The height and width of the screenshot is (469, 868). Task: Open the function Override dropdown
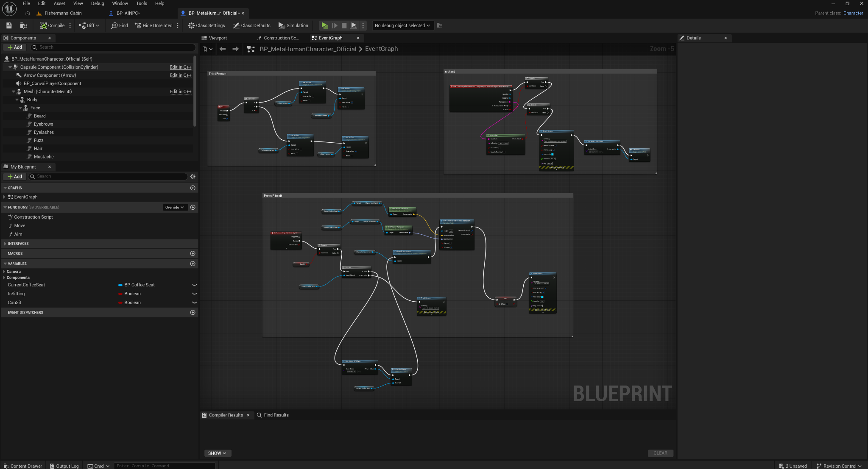coord(175,207)
